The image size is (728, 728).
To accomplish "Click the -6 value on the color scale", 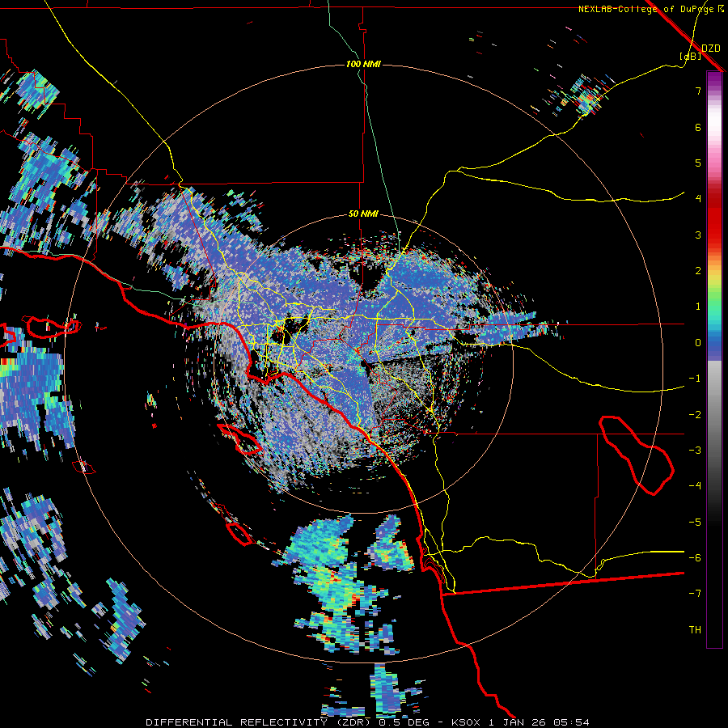I will 695,558.
